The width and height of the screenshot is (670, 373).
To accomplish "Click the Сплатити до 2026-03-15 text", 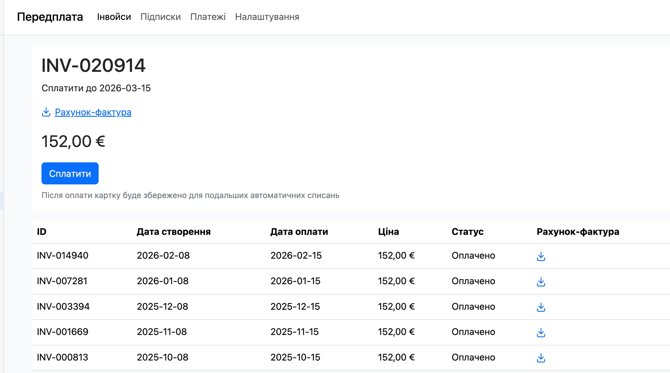I will [96, 88].
